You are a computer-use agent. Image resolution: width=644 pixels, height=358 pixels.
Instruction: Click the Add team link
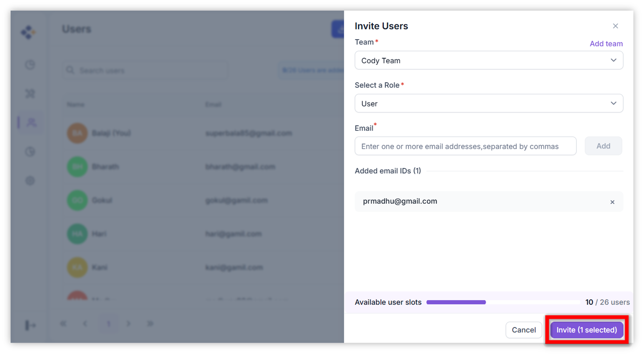[606, 44]
